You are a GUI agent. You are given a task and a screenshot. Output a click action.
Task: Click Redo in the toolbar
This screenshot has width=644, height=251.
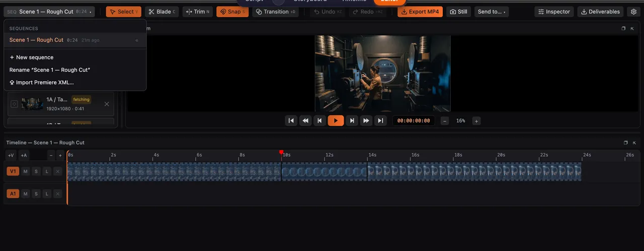(x=367, y=12)
